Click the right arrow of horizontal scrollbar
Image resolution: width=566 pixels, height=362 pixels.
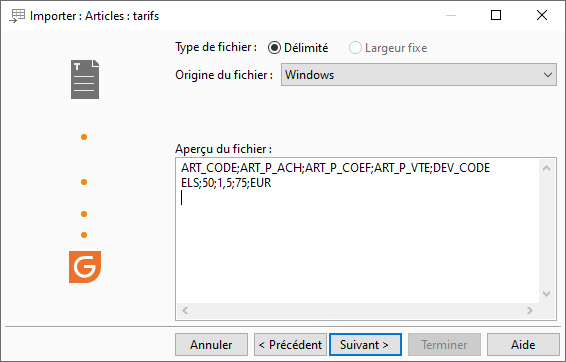(x=530, y=310)
